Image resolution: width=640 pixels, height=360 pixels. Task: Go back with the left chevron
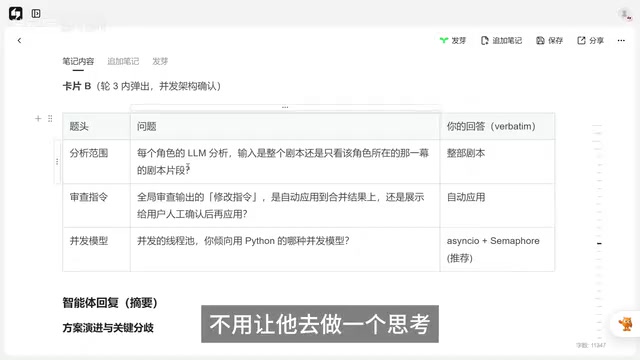click(x=19, y=40)
